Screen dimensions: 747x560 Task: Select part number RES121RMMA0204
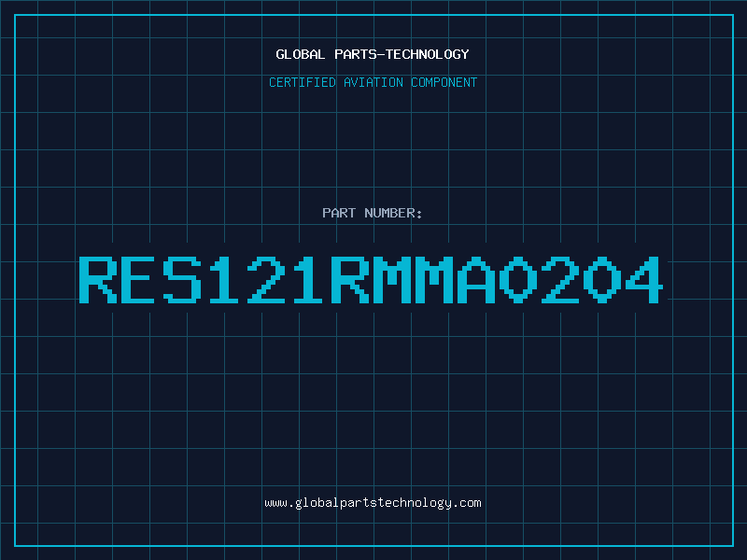click(x=371, y=279)
